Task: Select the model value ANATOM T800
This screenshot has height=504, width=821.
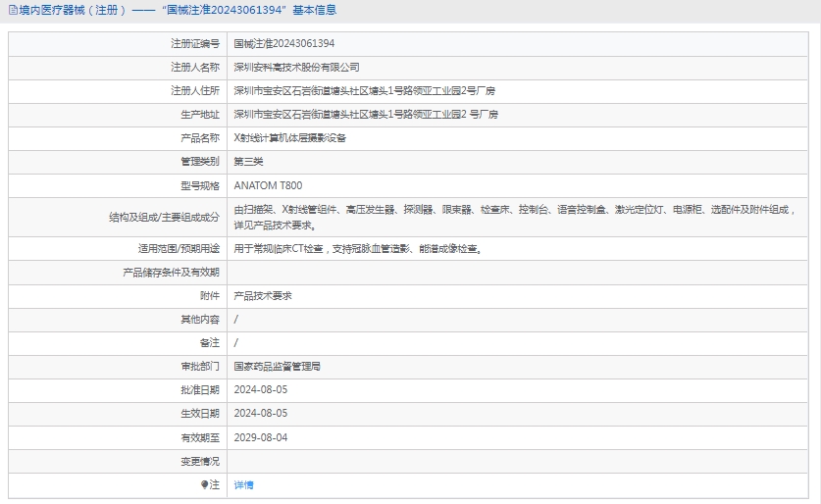Action: click(x=268, y=185)
